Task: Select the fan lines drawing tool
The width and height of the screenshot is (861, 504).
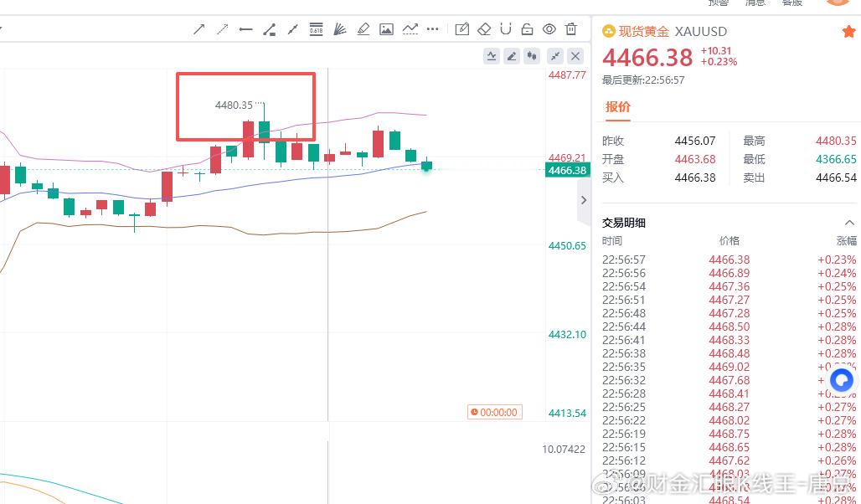Action: (340, 29)
